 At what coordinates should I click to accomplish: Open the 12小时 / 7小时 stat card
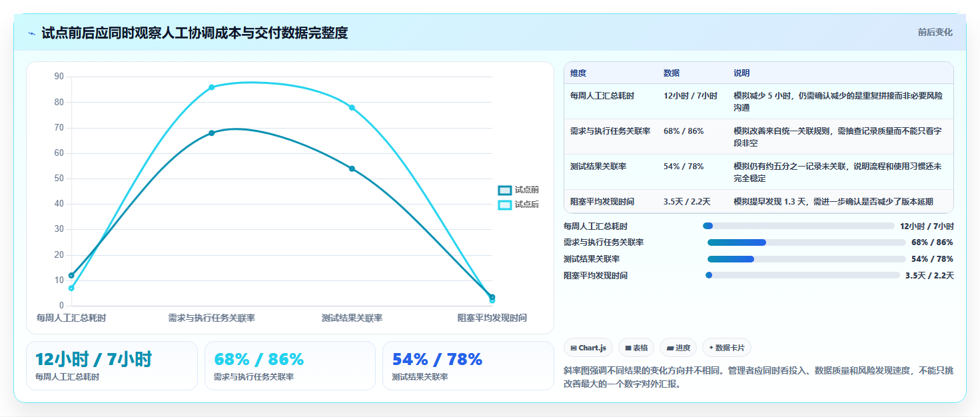[112, 366]
